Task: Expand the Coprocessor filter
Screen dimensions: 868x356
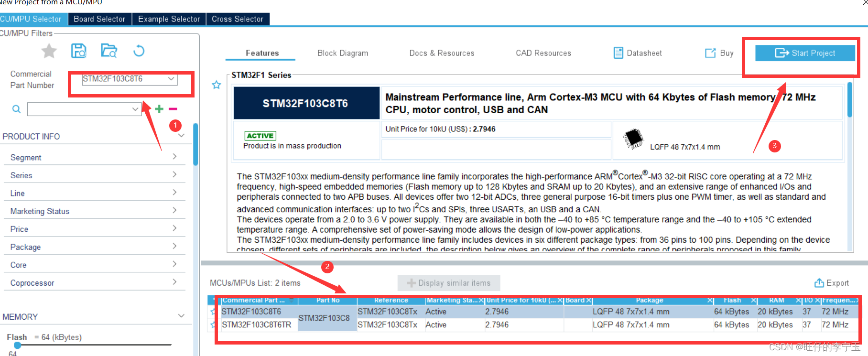Action: pyautogui.click(x=174, y=282)
